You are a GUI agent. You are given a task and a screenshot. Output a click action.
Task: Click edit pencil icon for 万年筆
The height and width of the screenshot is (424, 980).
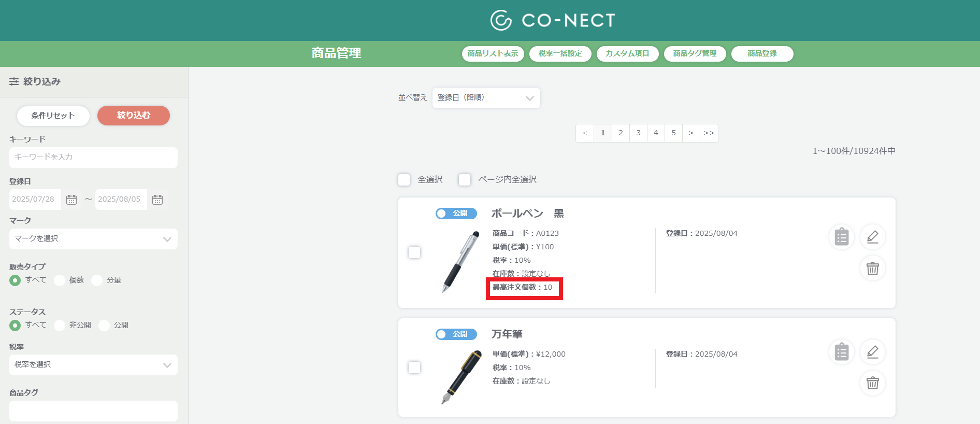873,352
